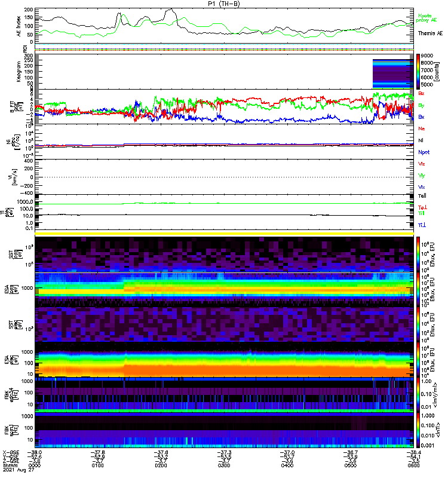Click the green By legend entry
The image size is (448, 478).
click(x=421, y=106)
